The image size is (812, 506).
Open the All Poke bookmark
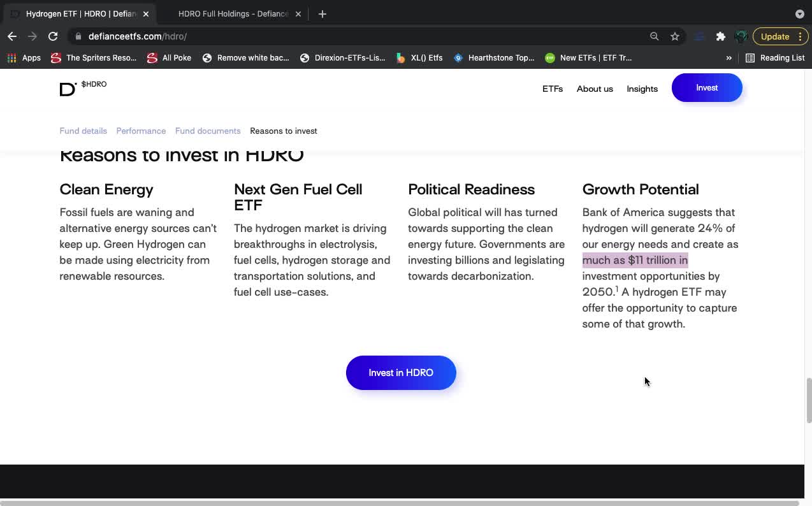point(169,57)
